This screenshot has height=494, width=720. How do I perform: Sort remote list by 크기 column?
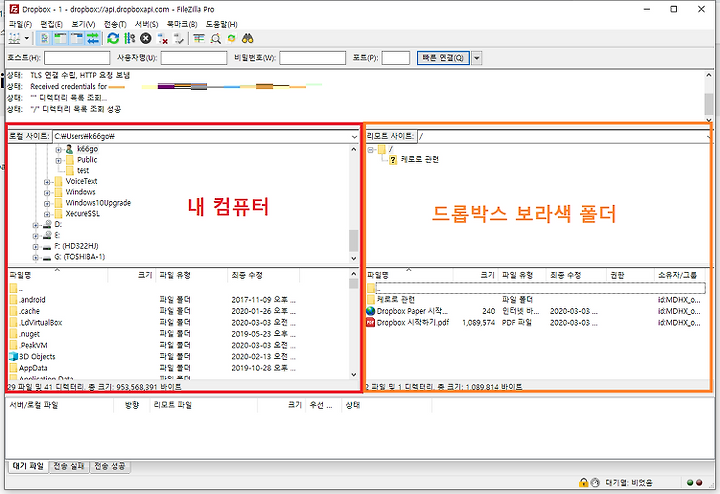[476, 275]
